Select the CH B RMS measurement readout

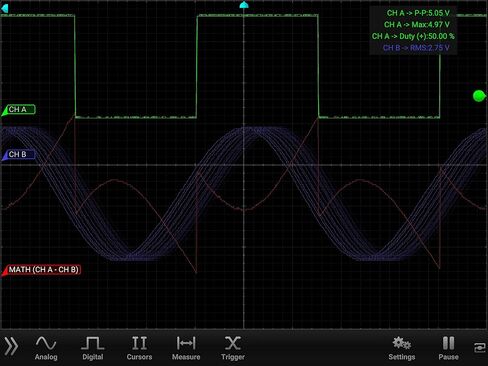(416, 48)
